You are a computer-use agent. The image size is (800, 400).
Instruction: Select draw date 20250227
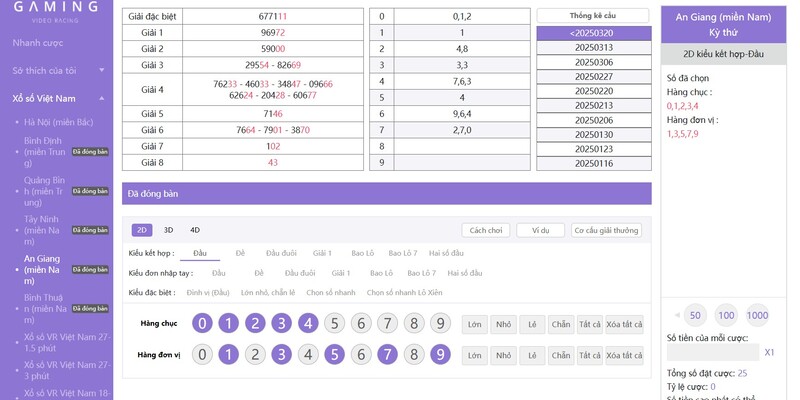[x=594, y=77]
